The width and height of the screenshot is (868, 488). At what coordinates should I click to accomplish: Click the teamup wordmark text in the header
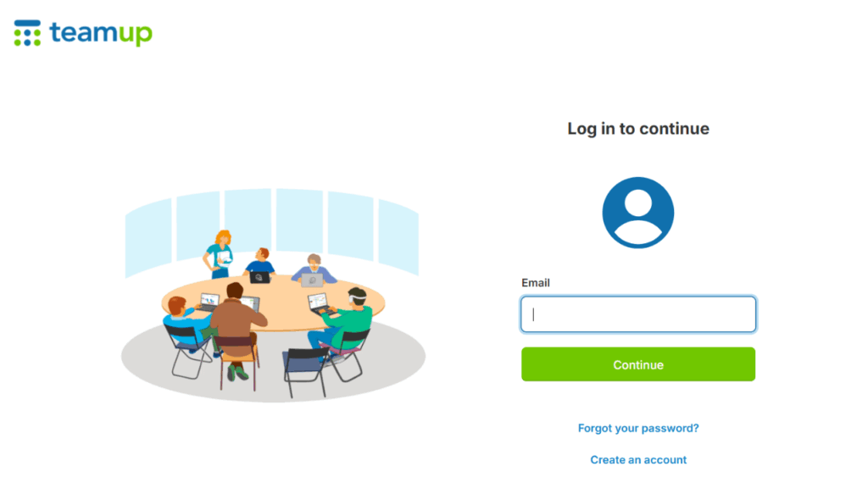click(101, 33)
